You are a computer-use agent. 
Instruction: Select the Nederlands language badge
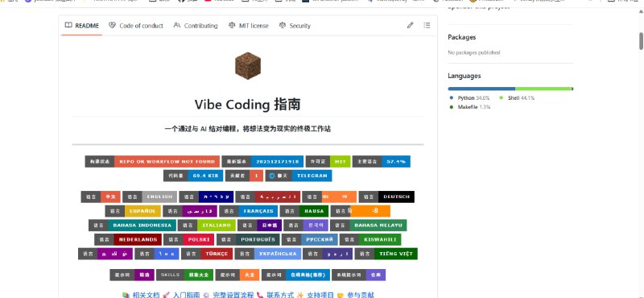tap(128, 240)
